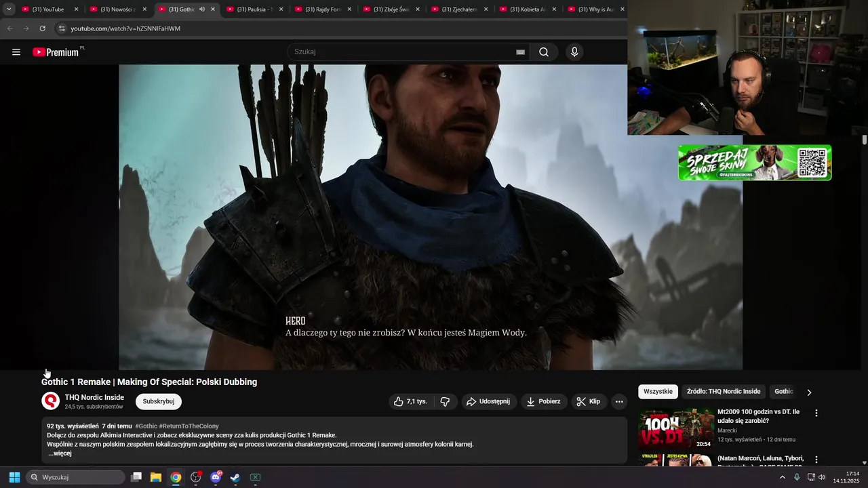Screen dimensions: 868x488
Task: Open Chrome tab search dropdown arrow
Action: [9, 9]
